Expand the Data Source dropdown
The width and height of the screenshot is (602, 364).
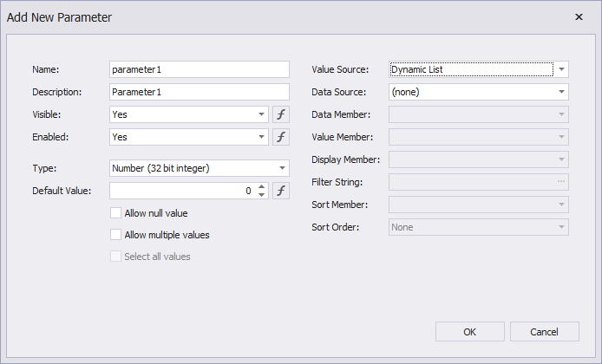(x=562, y=92)
